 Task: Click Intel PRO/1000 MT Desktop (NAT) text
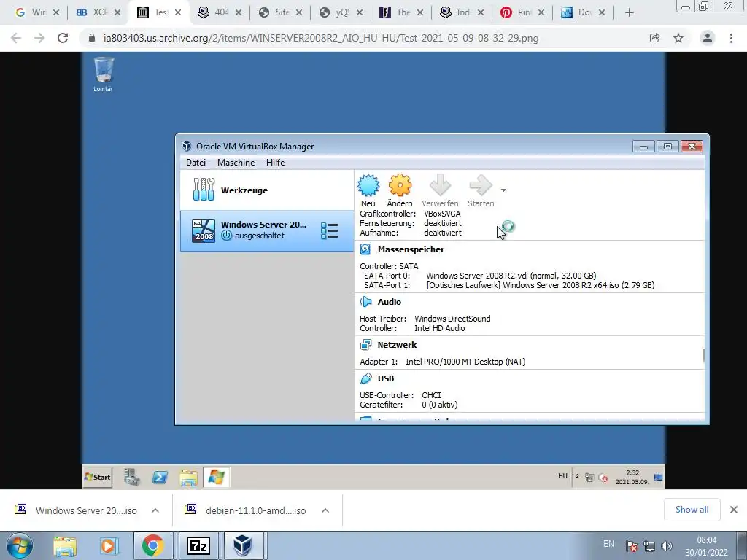[465, 362]
